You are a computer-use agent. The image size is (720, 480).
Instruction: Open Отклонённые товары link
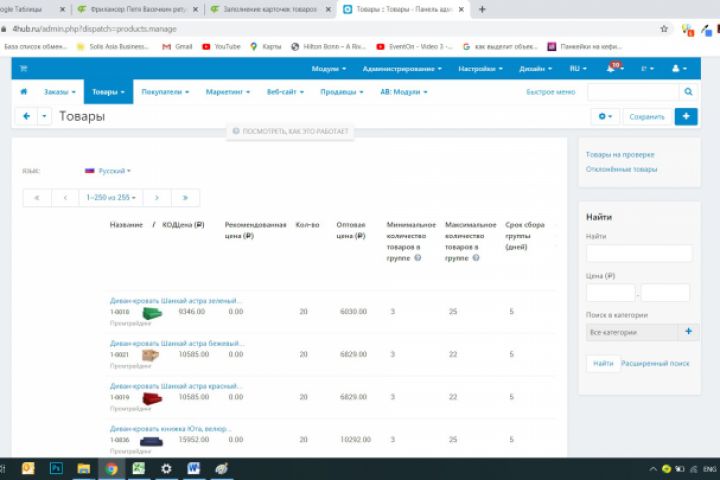click(621, 169)
